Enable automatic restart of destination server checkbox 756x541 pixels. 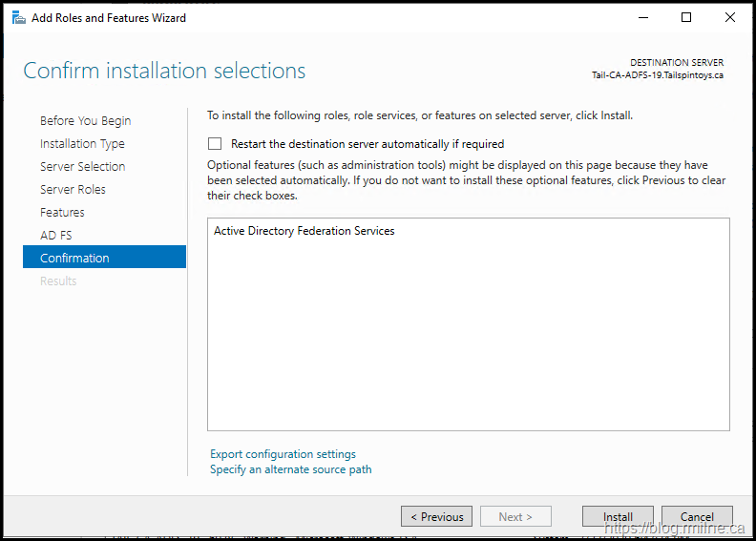pyautogui.click(x=215, y=144)
